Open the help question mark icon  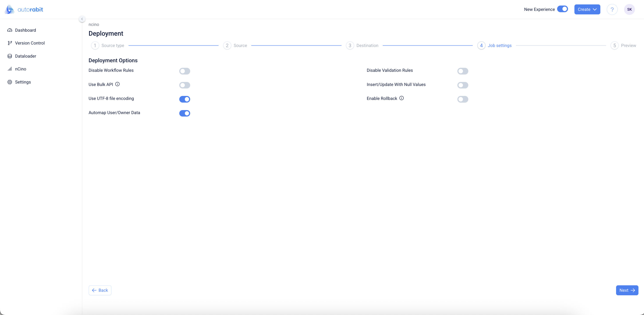[612, 10]
